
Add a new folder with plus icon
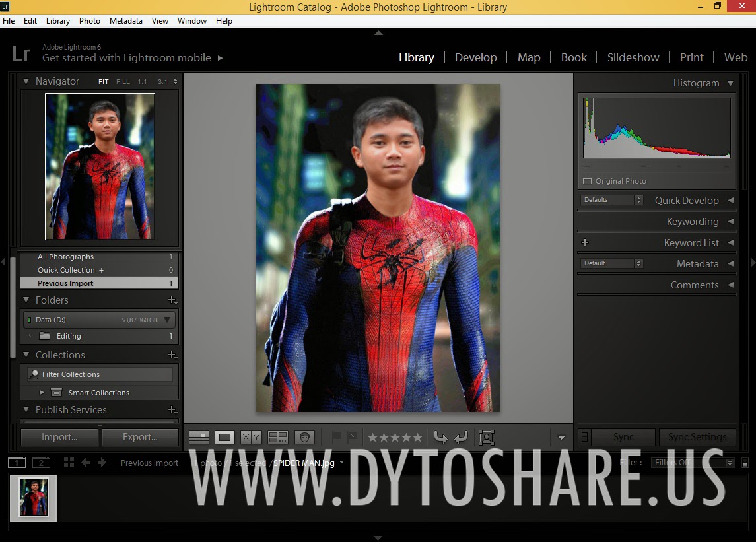coord(172,300)
